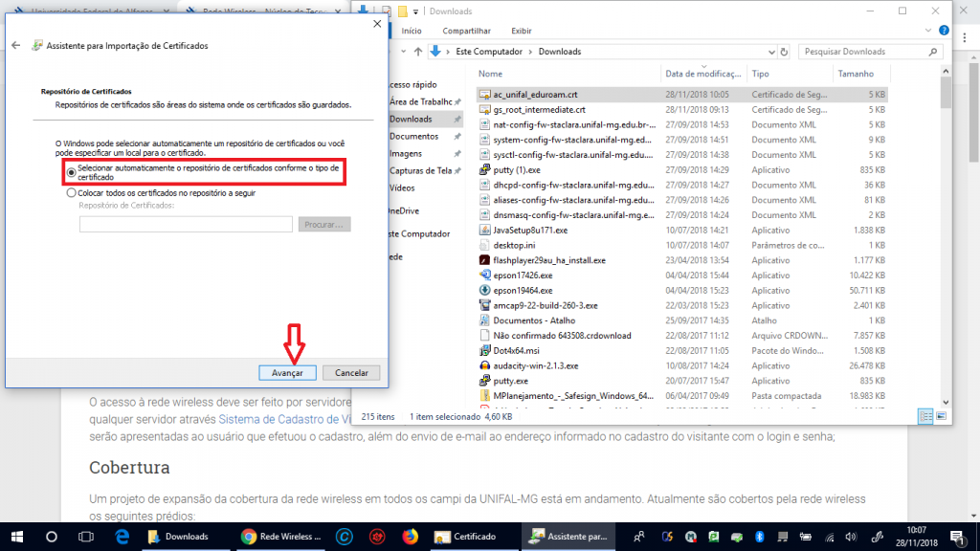Viewport: 980px width, 551px height.
Task: Select Documentos in navigation pane
Action: click(413, 136)
